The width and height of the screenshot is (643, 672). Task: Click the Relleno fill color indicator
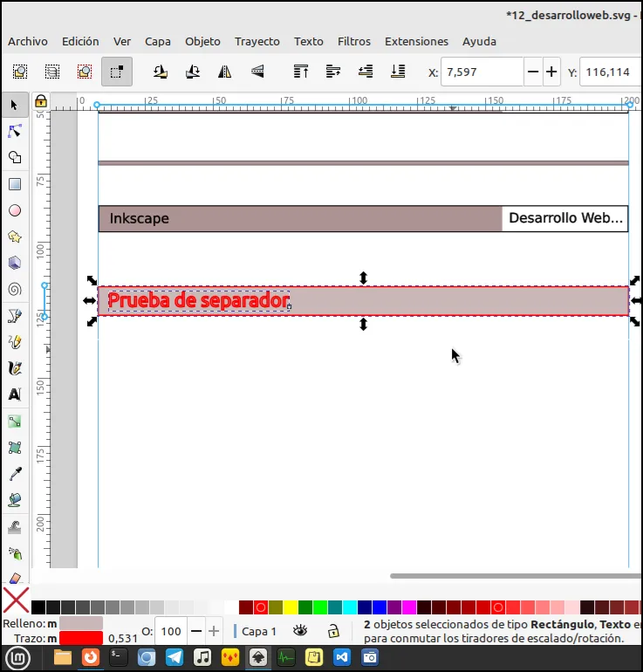81,623
